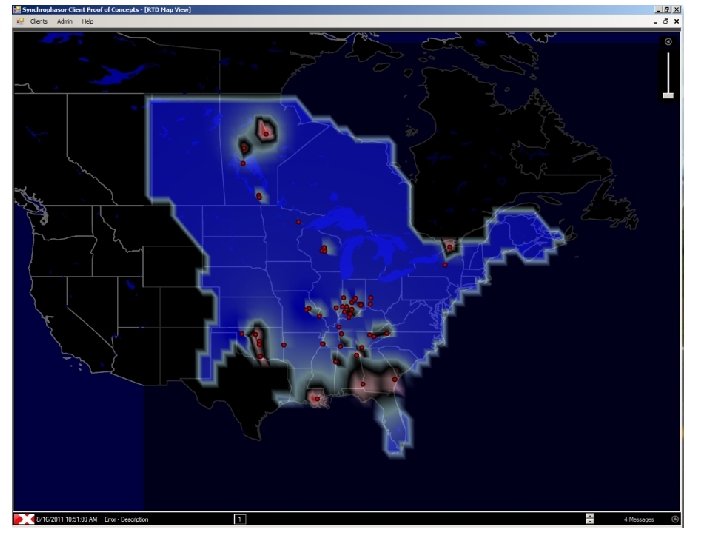Click the application icon beside Clients menu
This screenshot has width=720, height=540.
(20, 21)
